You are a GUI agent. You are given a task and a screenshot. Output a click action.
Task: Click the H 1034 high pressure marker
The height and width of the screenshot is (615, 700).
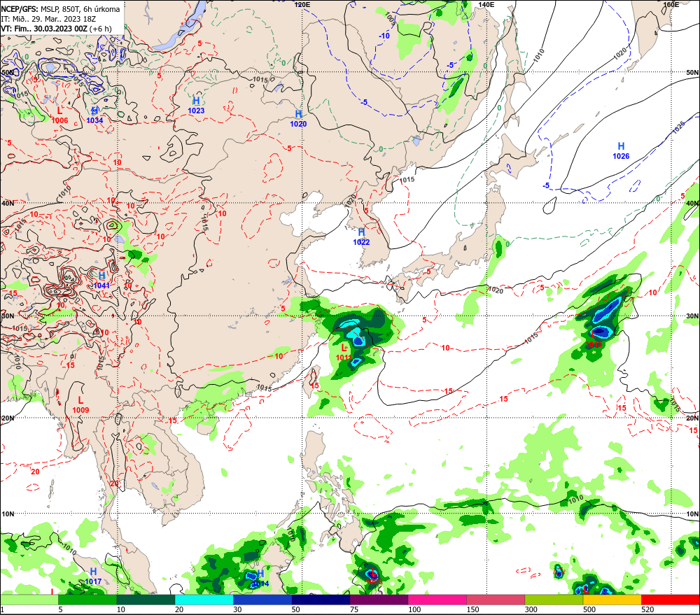pos(94,115)
